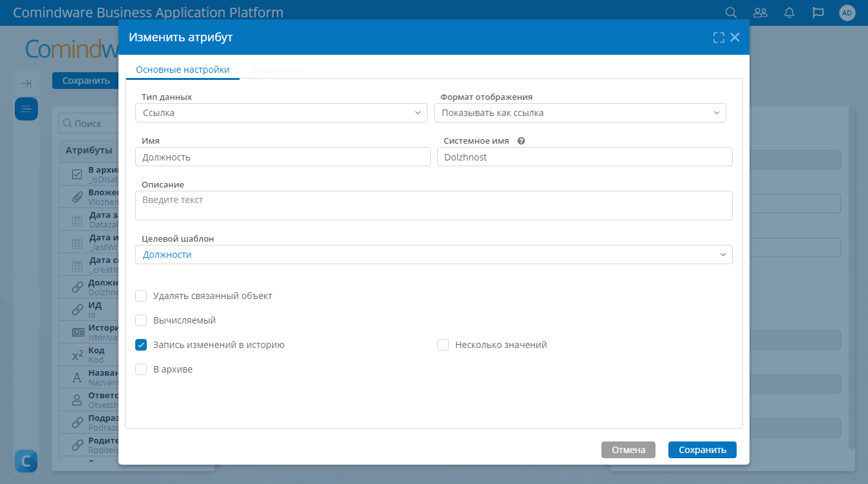868x484 pixels.
Task: Click the magnifier icon in attribute search
Action: pyautogui.click(x=67, y=123)
